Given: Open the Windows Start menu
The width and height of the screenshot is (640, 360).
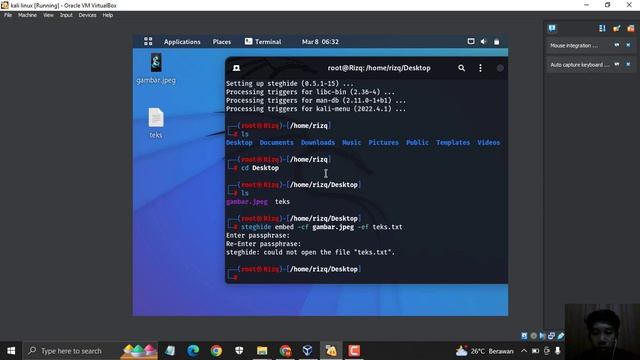Looking at the screenshot, I should pos(11,351).
